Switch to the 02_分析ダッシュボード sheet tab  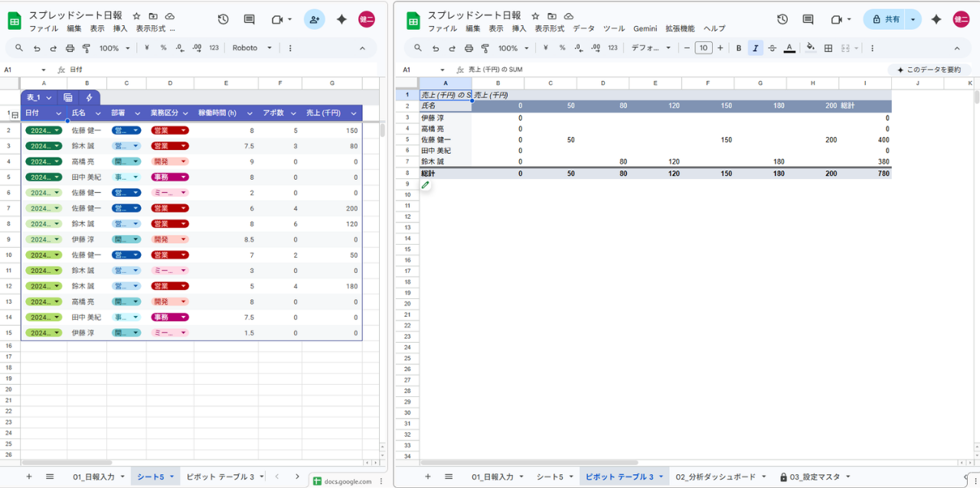coord(715,477)
